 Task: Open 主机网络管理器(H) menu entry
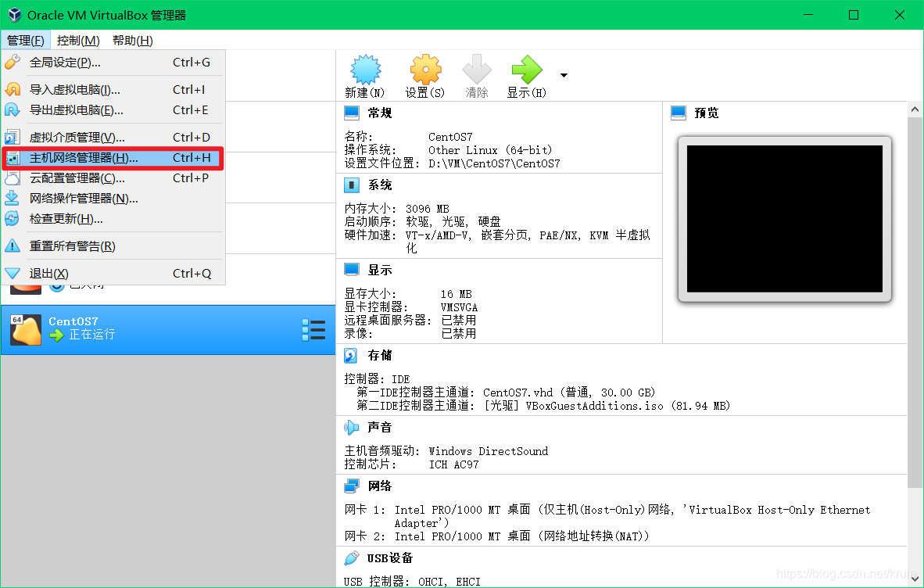coord(113,158)
